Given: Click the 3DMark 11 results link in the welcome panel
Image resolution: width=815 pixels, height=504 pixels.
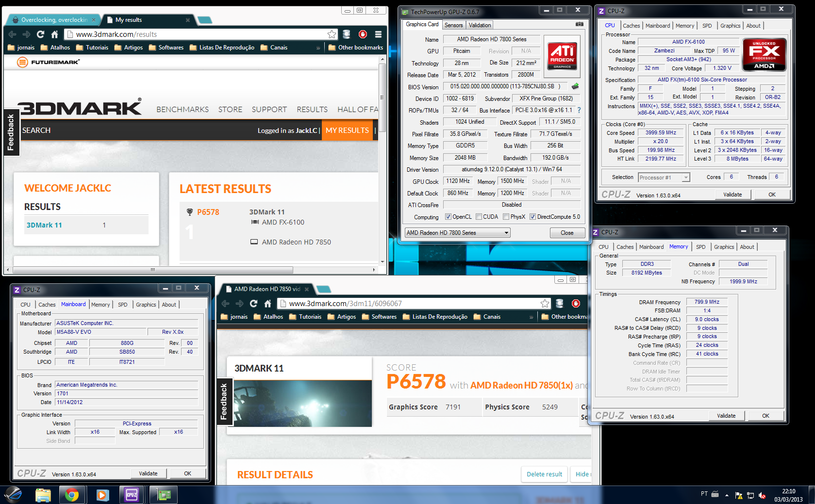Looking at the screenshot, I should pyautogui.click(x=44, y=225).
